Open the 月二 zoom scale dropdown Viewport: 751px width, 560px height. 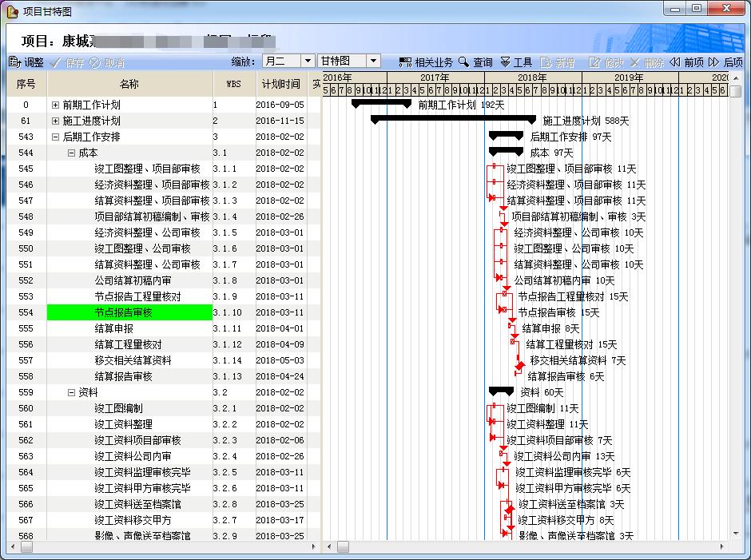click(x=308, y=61)
